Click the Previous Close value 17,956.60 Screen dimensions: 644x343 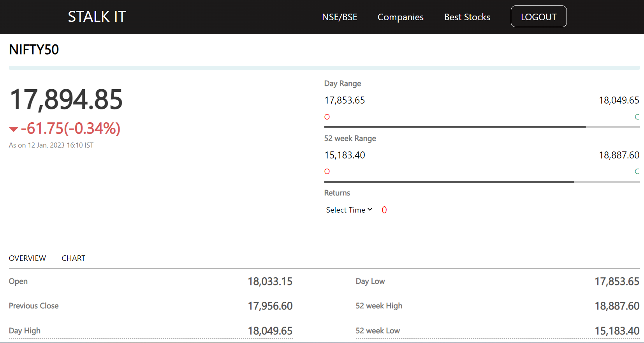[x=270, y=306]
